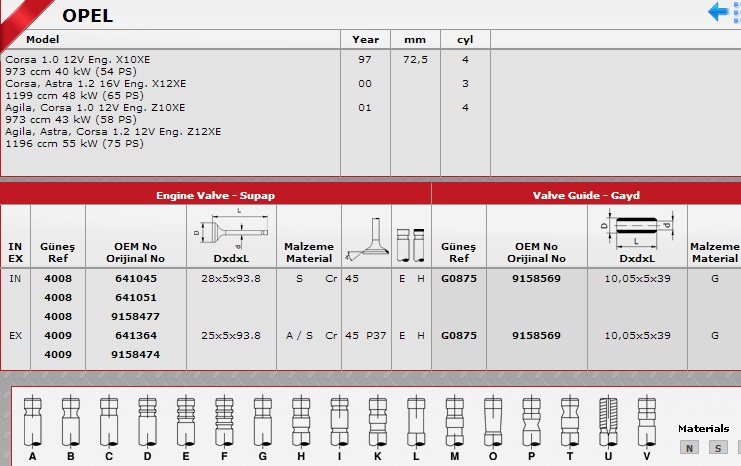Toggle the S material button
741x466 pixels.
click(718, 448)
